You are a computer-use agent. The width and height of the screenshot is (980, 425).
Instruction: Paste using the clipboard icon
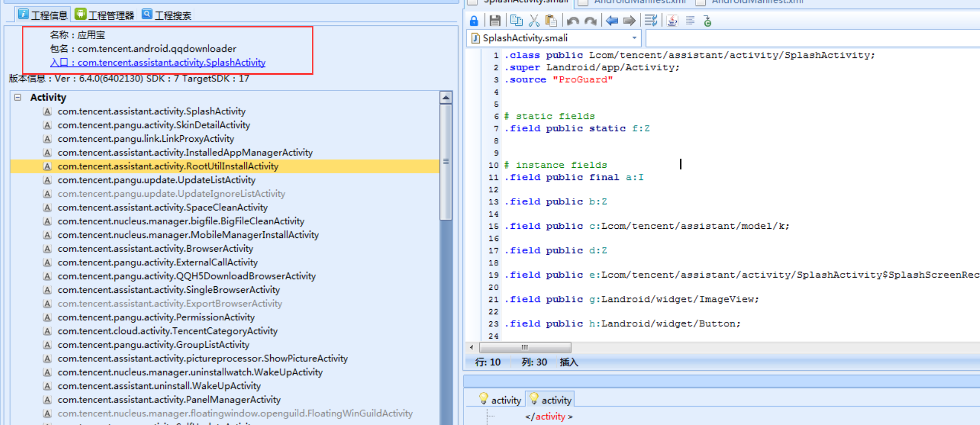551,21
